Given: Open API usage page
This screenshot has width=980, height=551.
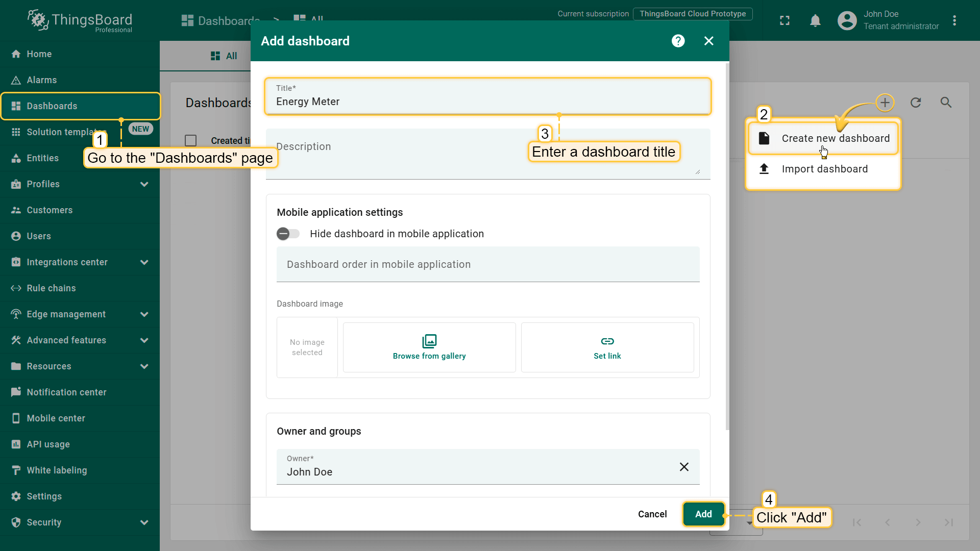Looking at the screenshot, I should coord(80,444).
